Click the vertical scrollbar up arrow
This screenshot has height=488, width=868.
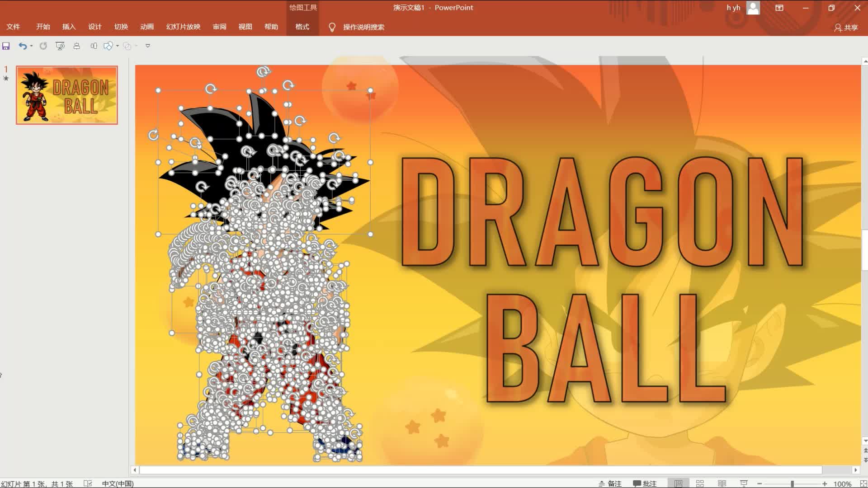pos(865,61)
